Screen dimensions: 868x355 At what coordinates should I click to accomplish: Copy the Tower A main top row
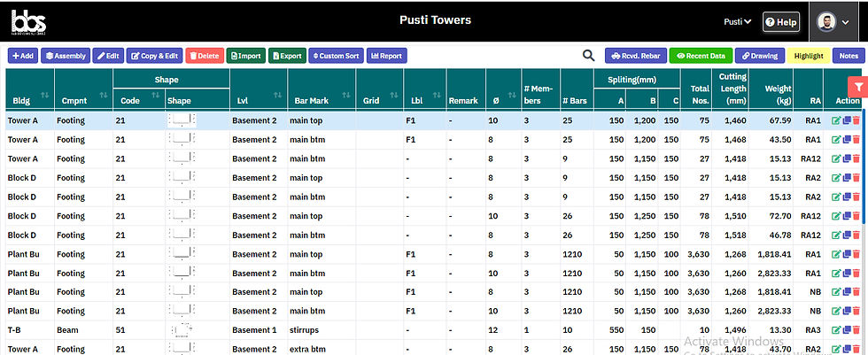point(847,120)
